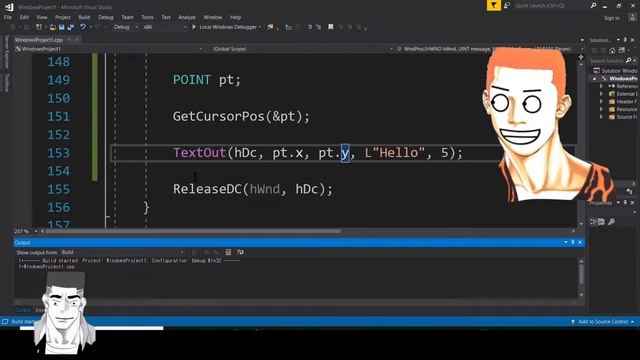Click the Undo arrow icon
Image resolution: width=640 pixels, height=360 pixels.
[x=83, y=27]
